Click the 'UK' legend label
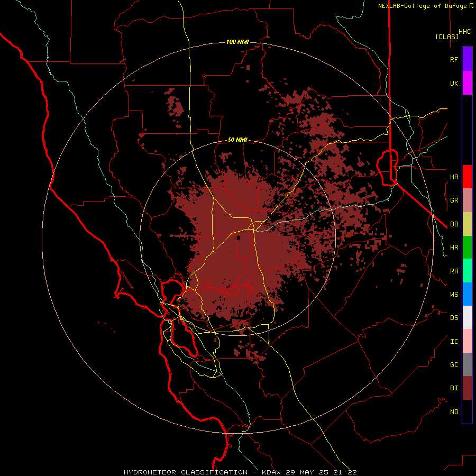Screen dimensions: 476x476 point(454,84)
